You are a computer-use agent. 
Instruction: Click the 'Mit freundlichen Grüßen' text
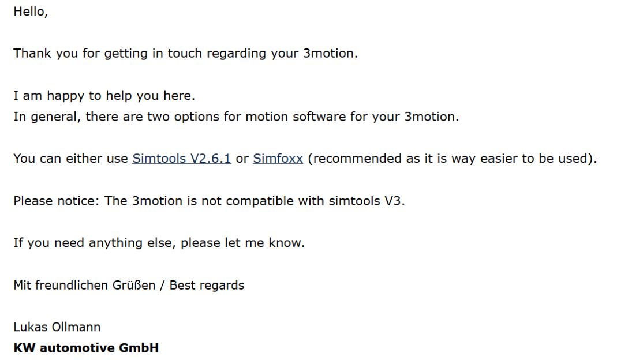[x=85, y=285]
